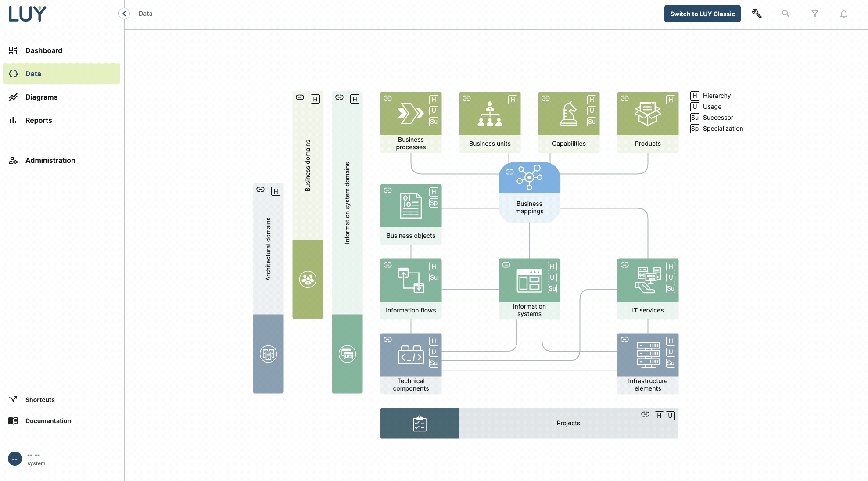
Task: Click the Capabilities chess knight icon
Action: pyautogui.click(x=569, y=114)
